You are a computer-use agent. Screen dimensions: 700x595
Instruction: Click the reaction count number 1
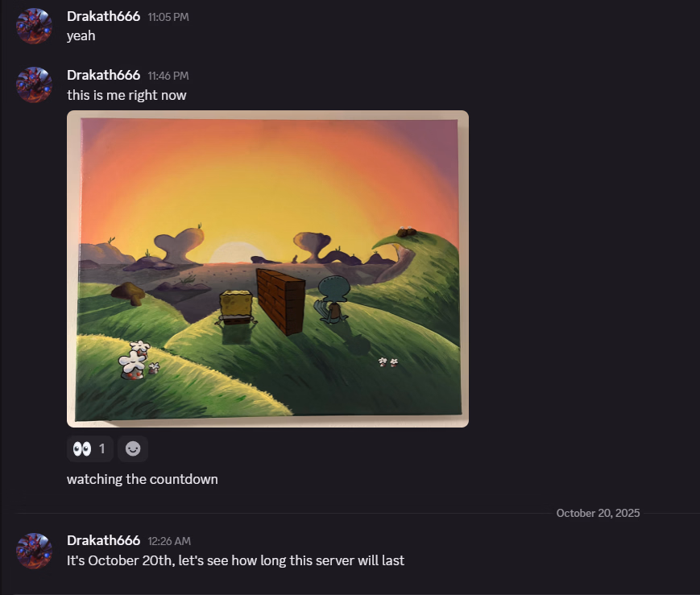pyautogui.click(x=101, y=448)
